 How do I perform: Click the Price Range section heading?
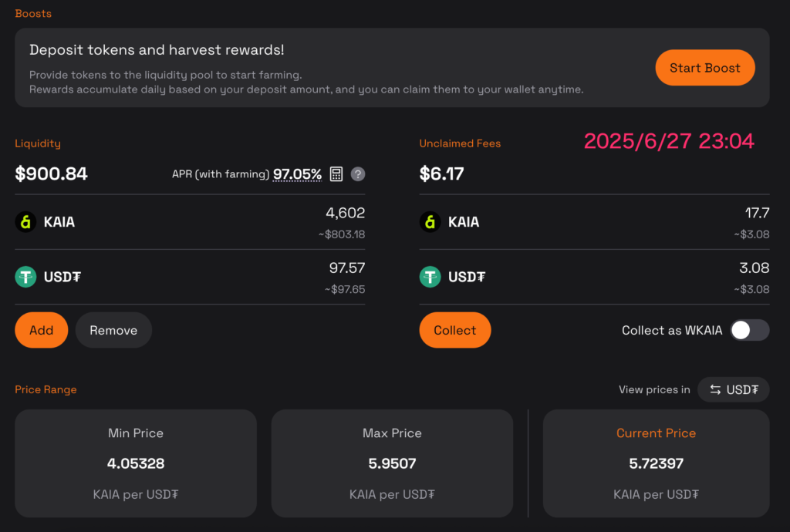[46, 389]
